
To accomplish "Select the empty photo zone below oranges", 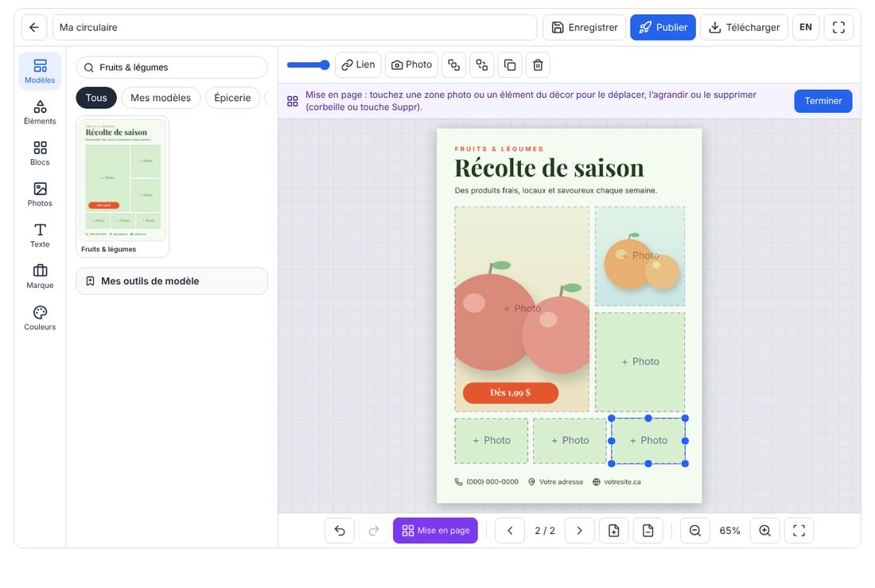I will pos(640,362).
